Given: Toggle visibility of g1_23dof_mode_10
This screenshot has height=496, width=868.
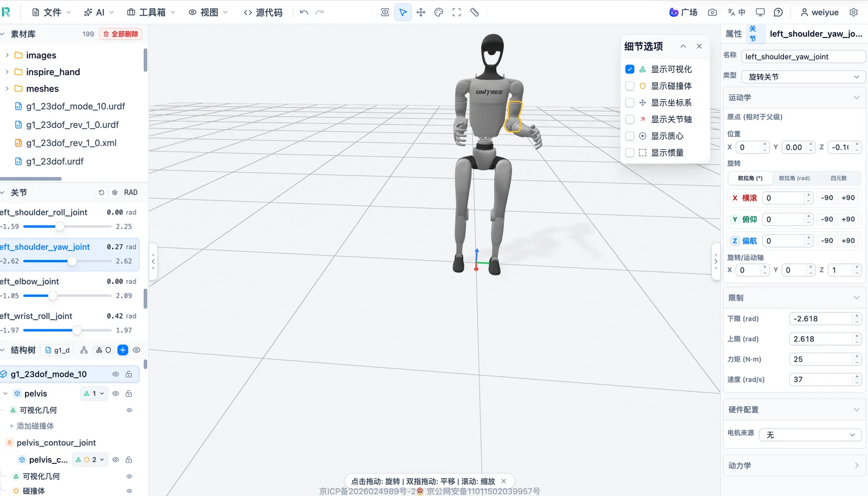Looking at the screenshot, I should [116, 374].
